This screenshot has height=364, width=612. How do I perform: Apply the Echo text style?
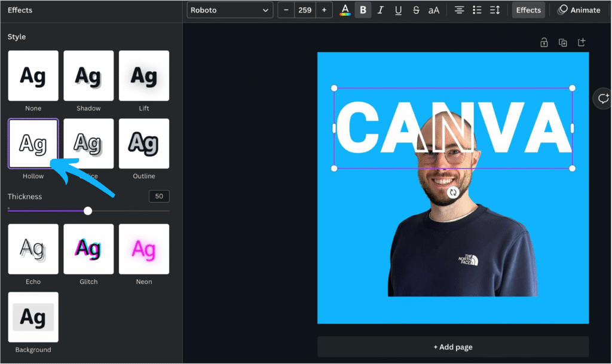click(33, 249)
